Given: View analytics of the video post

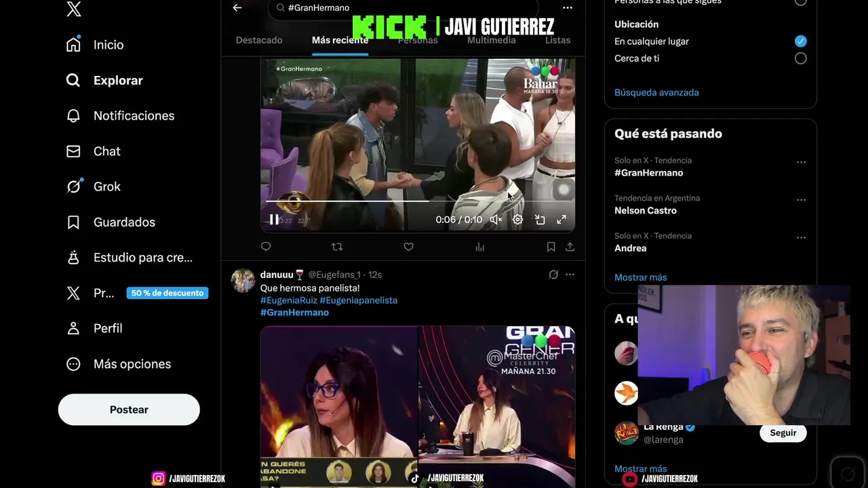Looking at the screenshot, I should coord(479,247).
